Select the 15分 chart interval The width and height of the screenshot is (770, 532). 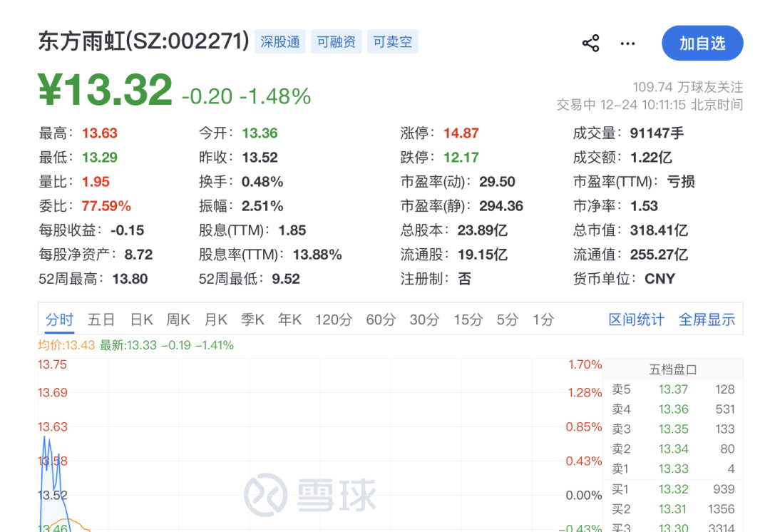click(468, 319)
